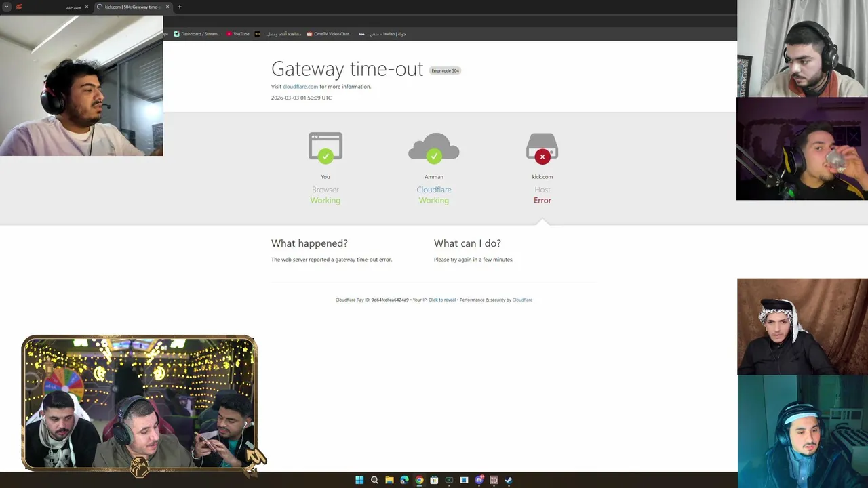Click the Amman location label

coord(434,177)
